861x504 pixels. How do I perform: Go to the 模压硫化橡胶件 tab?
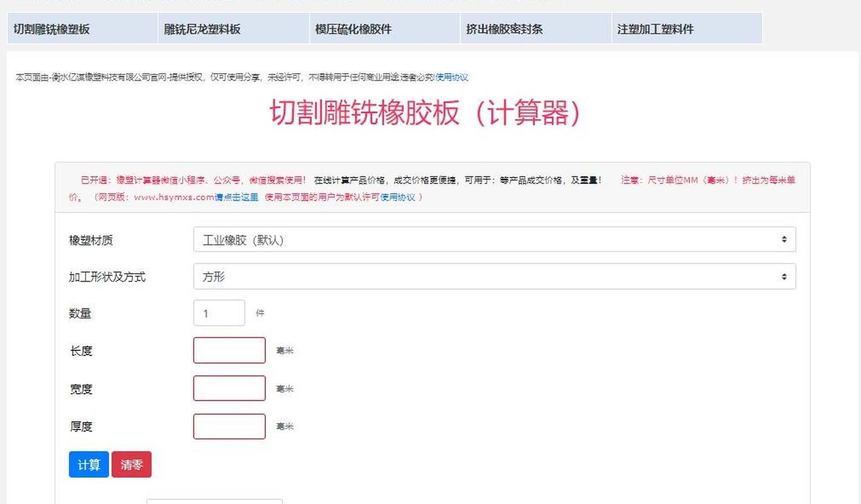[385, 29]
